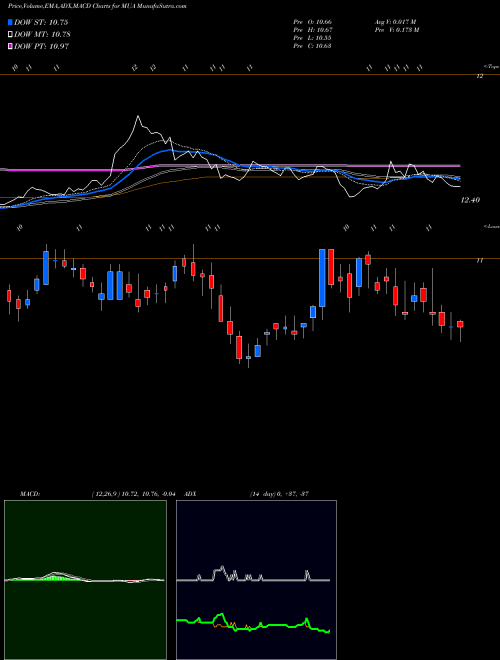500x660 pixels.
Task: Select the 'DOW PT: 10.97' legend label
Action: coord(41,46)
